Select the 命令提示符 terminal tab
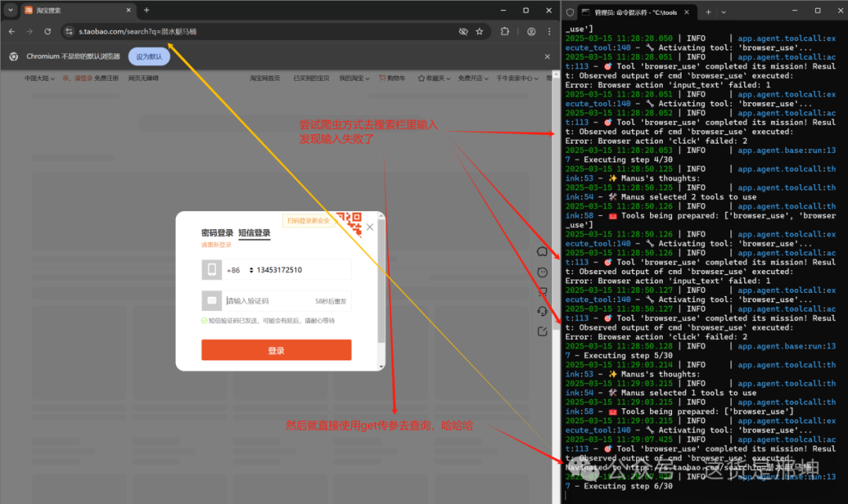Viewport: 848px width, 504px height. coord(635,12)
